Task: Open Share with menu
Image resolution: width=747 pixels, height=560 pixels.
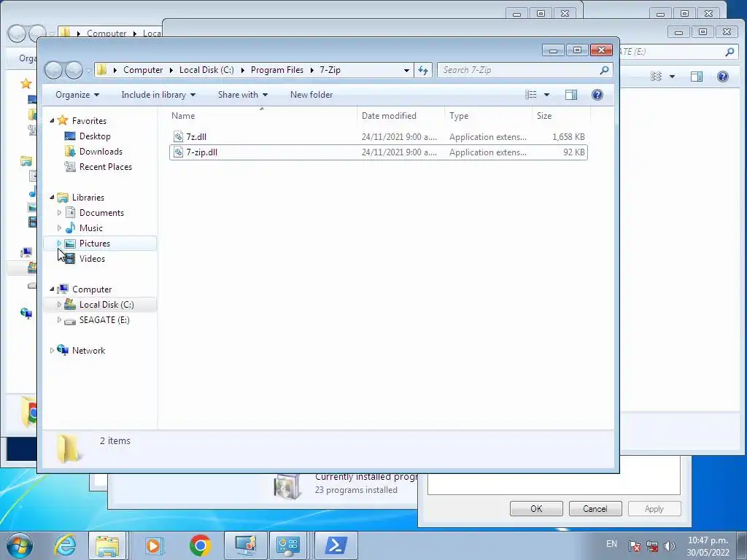Action: pos(242,95)
